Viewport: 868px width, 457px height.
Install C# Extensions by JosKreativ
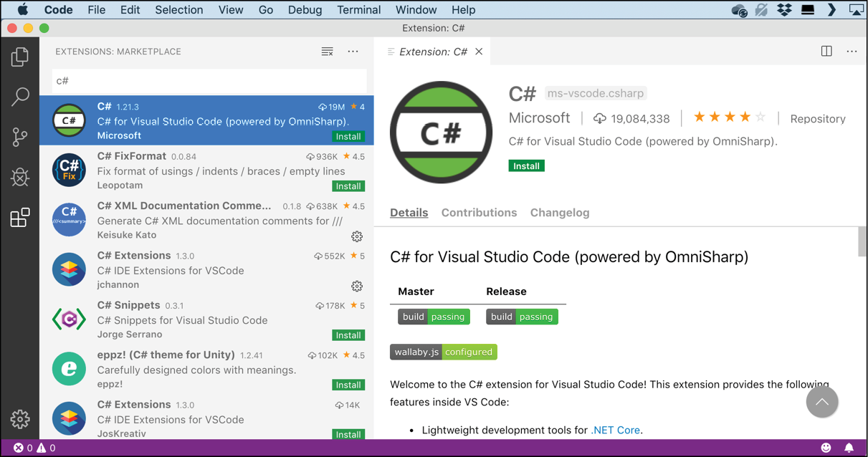(x=348, y=434)
